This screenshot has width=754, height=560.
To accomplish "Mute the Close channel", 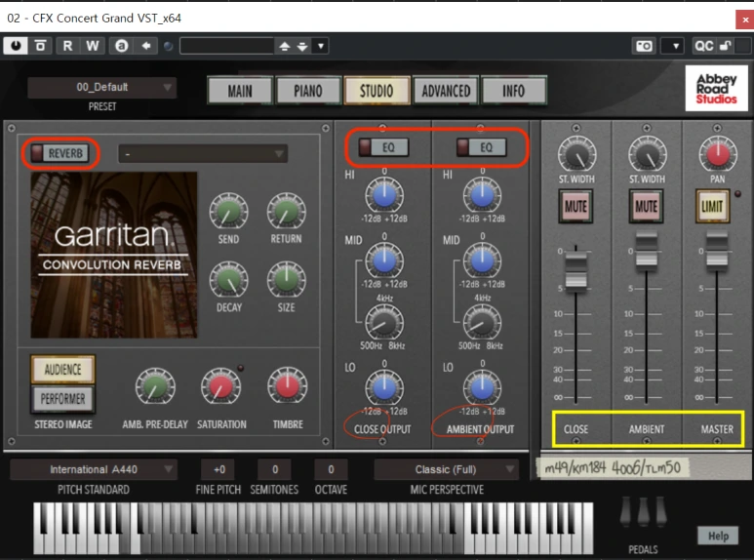I will coord(575,207).
